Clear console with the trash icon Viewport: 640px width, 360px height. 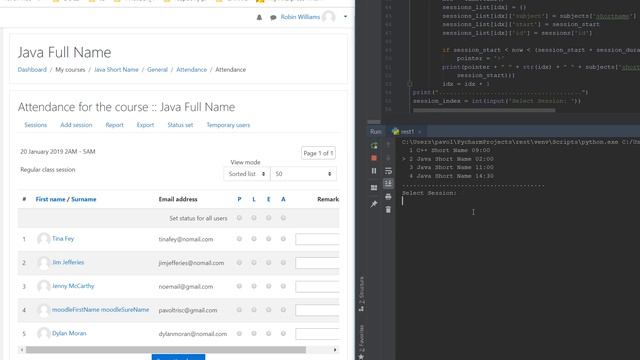point(388,209)
